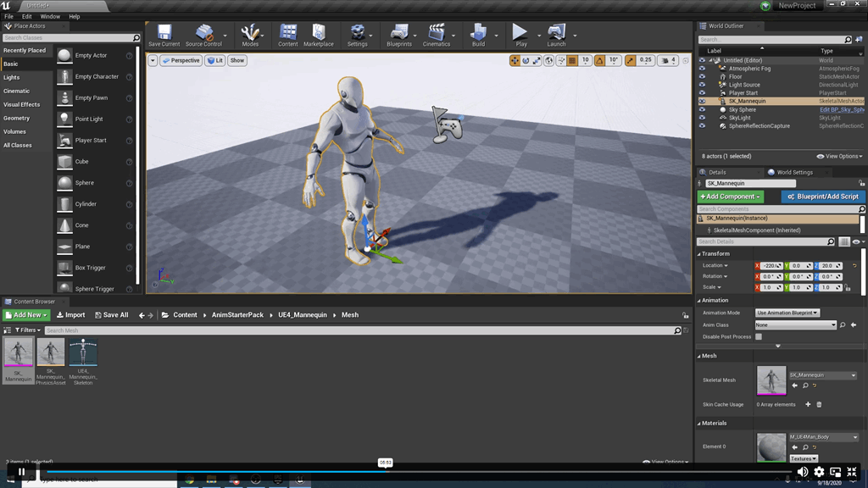Select the Lights category
This screenshot has width=868, height=488.
(12, 77)
